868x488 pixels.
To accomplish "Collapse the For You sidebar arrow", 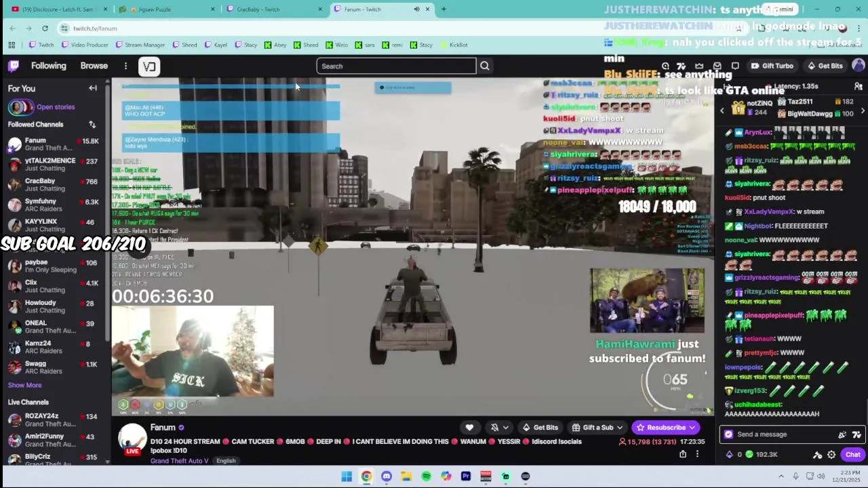I will [x=93, y=88].
